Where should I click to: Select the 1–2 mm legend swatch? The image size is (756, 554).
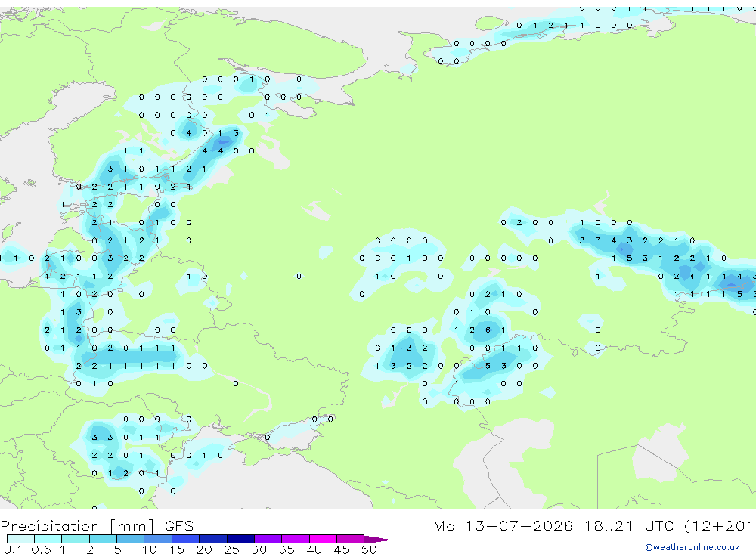pos(76,539)
